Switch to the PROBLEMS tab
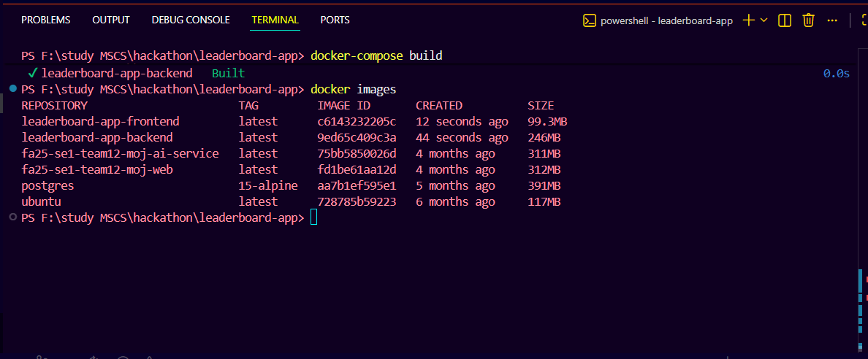The image size is (868, 359). [46, 20]
